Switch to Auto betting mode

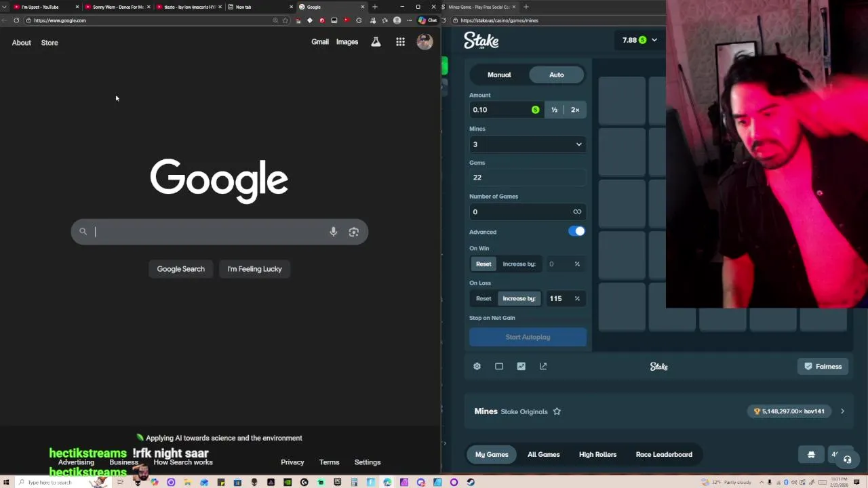tap(556, 75)
